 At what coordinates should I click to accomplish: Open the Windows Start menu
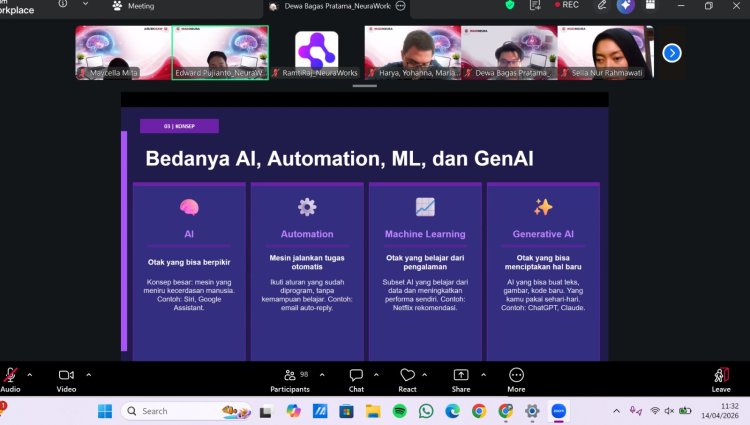tap(105, 411)
